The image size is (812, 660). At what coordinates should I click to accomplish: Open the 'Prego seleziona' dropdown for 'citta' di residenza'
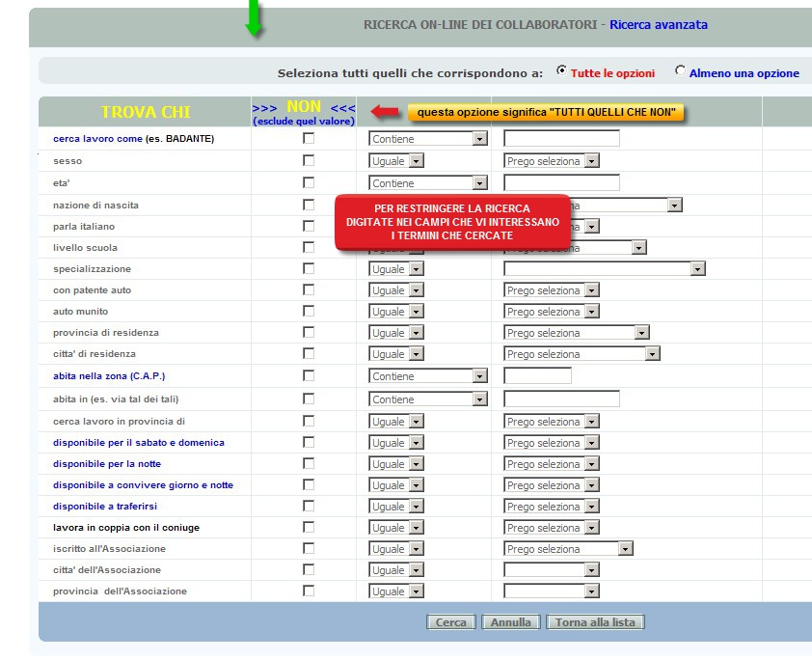(582, 354)
